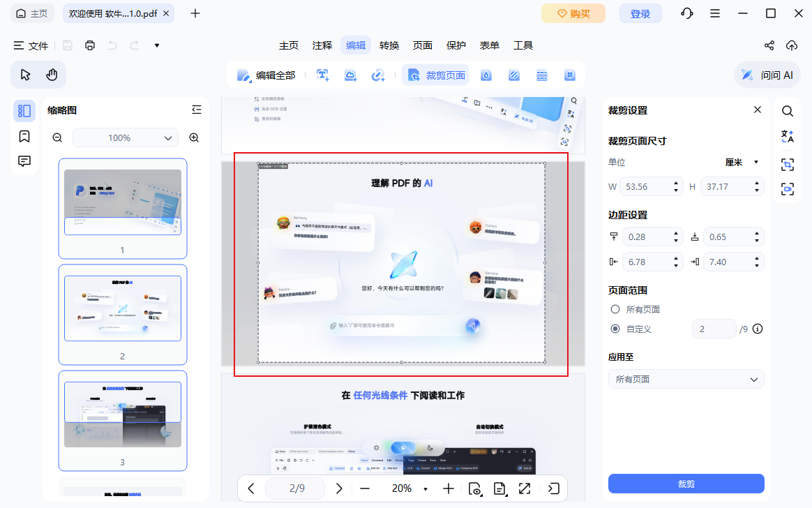Select the 自定义 page range radio
Screen dimensions: 812x508
615,329
